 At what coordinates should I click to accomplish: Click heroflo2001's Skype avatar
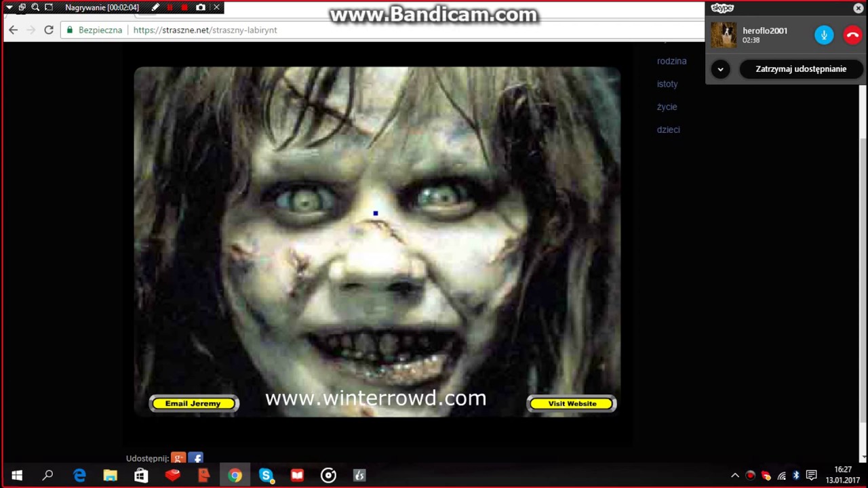724,35
